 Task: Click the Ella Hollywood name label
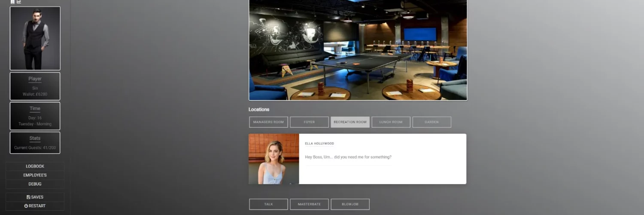click(319, 144)
